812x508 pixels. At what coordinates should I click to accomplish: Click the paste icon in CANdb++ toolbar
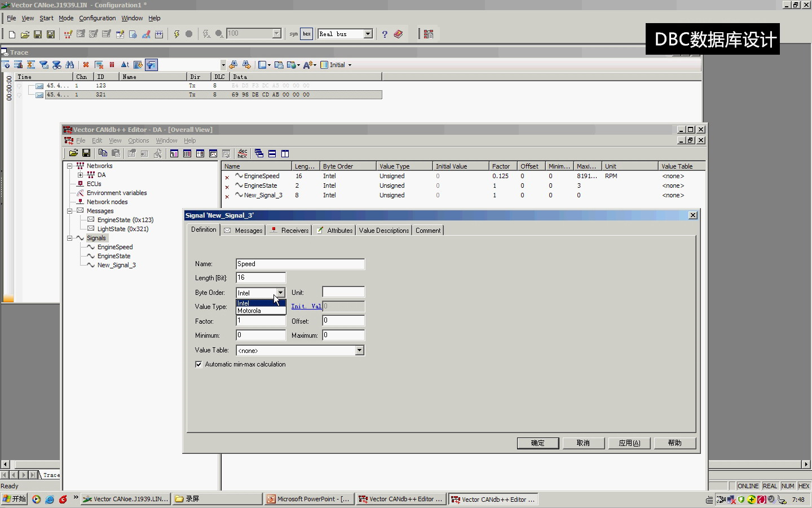[116, 153]
